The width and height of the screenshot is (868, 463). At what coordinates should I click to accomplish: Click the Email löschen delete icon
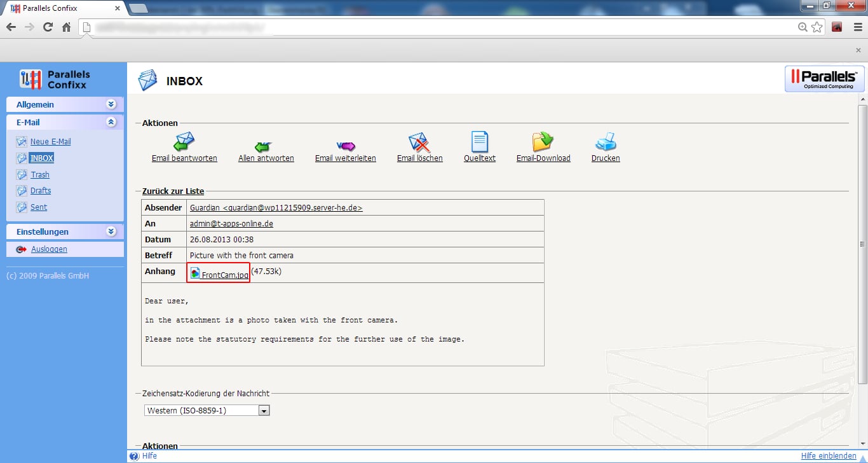point(419,141)
